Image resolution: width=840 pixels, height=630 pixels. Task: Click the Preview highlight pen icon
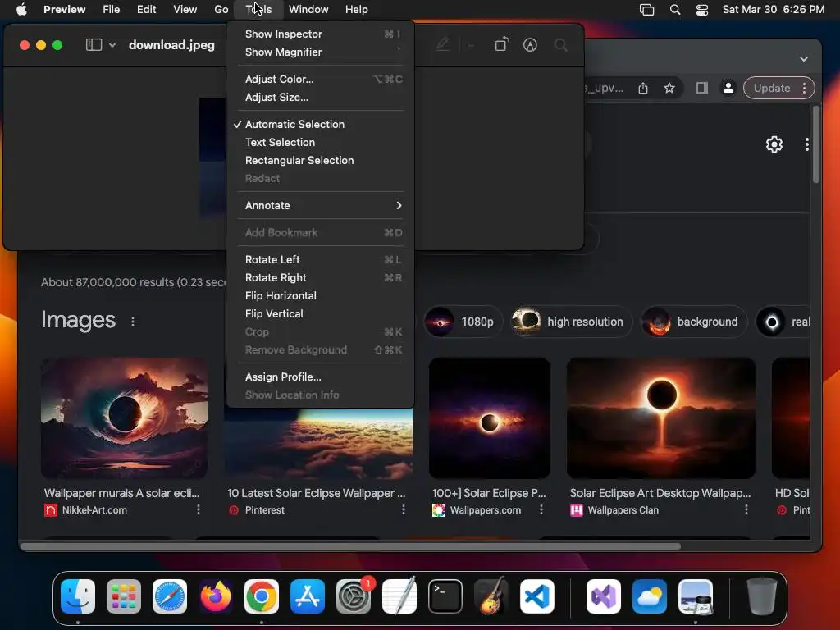pos(442,44)
